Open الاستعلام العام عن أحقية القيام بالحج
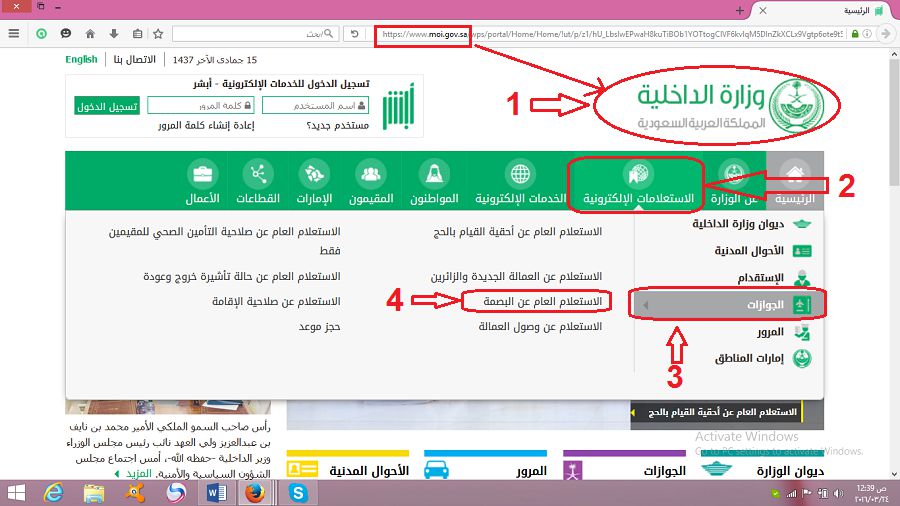Screen dimensions: 900x506 click(x=517, y=232)
